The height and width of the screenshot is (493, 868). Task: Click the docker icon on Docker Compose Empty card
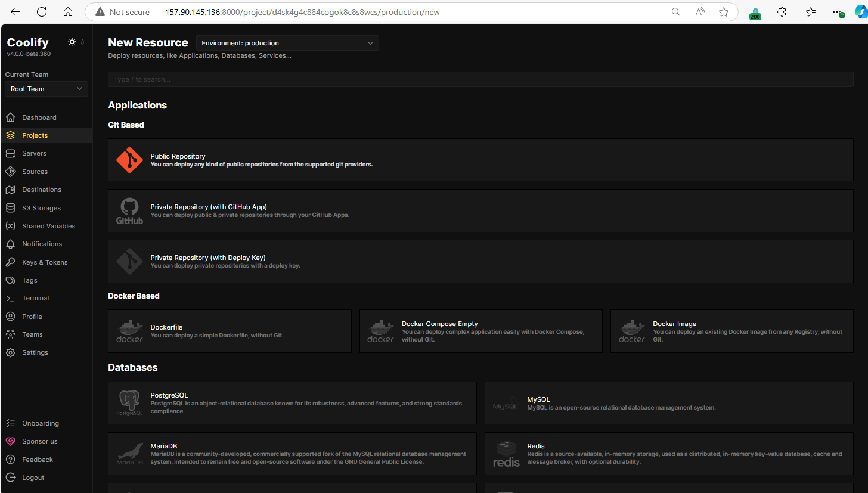pos(380,331)
